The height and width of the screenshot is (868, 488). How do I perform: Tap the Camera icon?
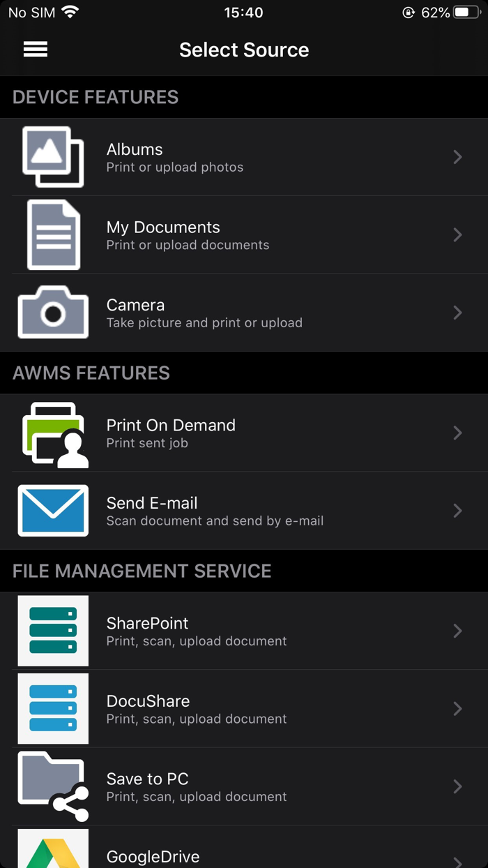[53, 312]
